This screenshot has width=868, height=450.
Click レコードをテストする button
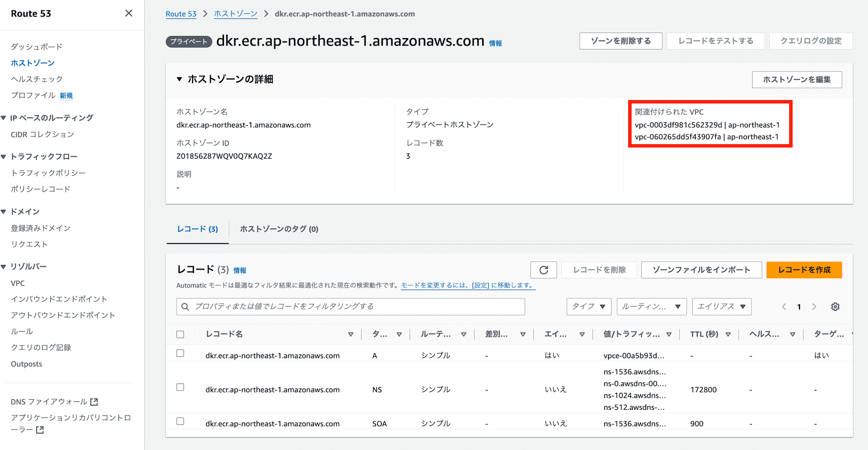coord(716,41)
